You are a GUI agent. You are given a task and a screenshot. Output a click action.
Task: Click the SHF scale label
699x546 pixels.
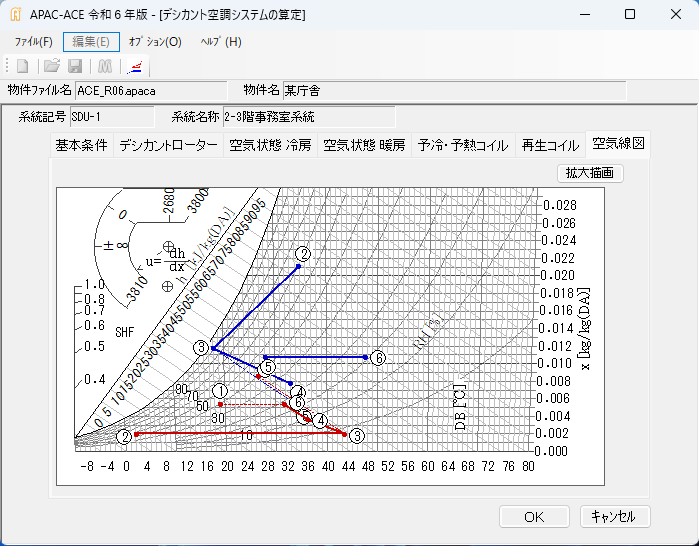(x=124, y=333)
